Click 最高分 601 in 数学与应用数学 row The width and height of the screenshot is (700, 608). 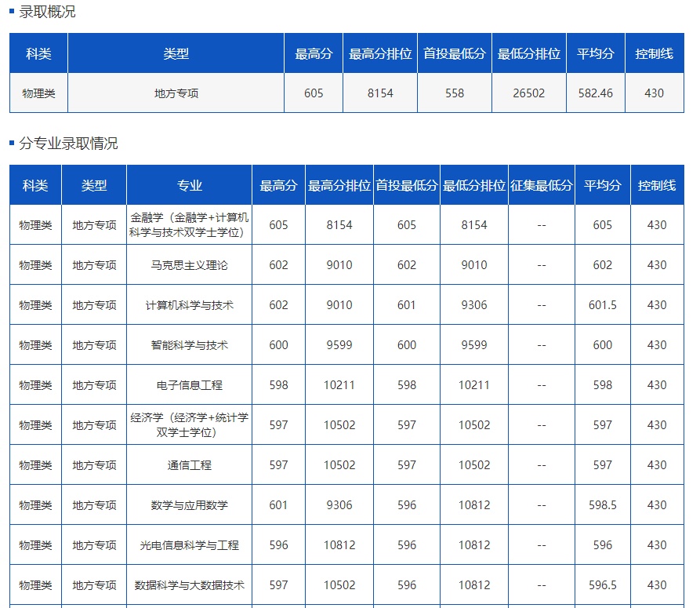tap(278, 505)
